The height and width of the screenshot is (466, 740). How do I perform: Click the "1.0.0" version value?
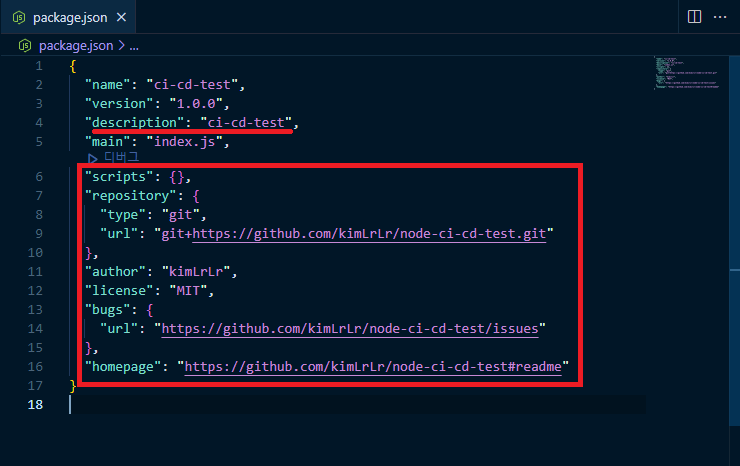coord(196,104)
